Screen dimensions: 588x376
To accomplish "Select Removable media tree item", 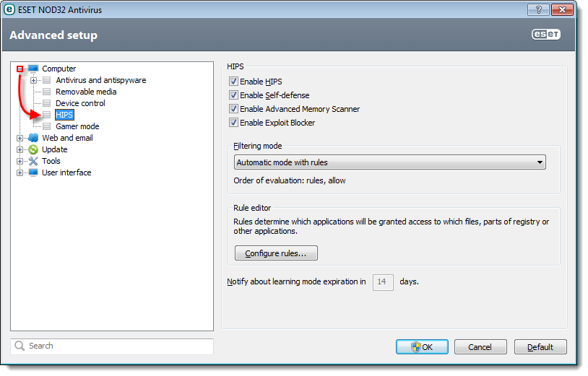I will point(86,92).
